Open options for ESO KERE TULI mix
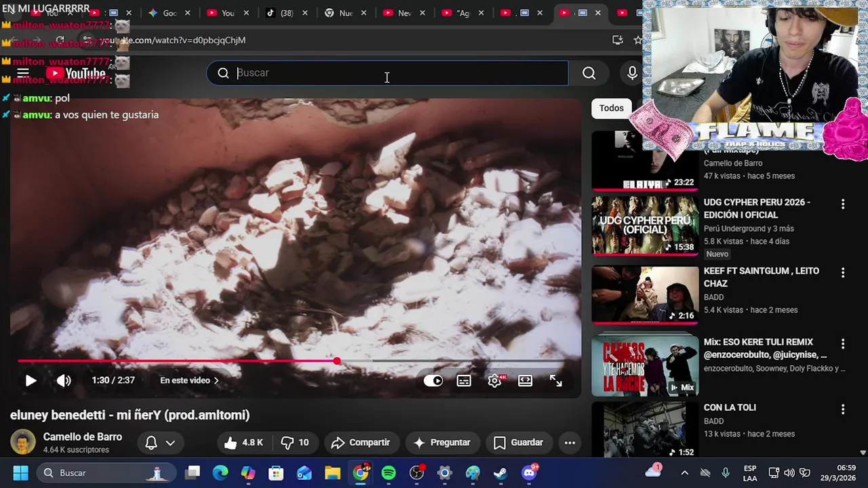Viewport: 868px width, 488px height. coord(843,344)
